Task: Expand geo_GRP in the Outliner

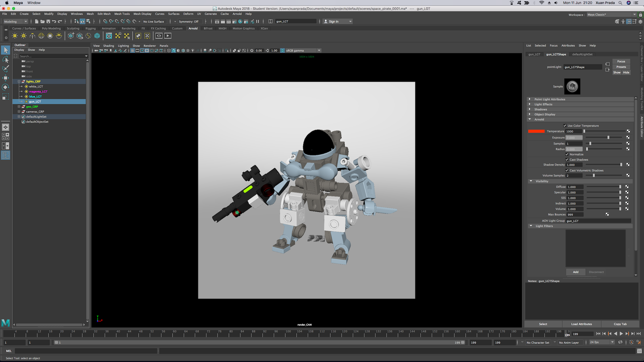Action: (x=19, y=107)
